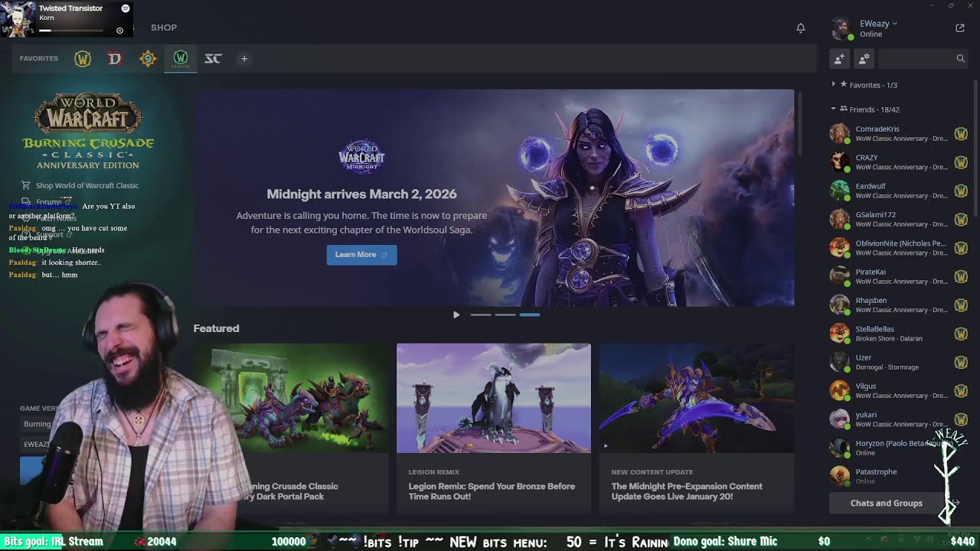Open Shop World of Warcraft Classic link
Screen dimensions: 980x551
coord(87,185)
